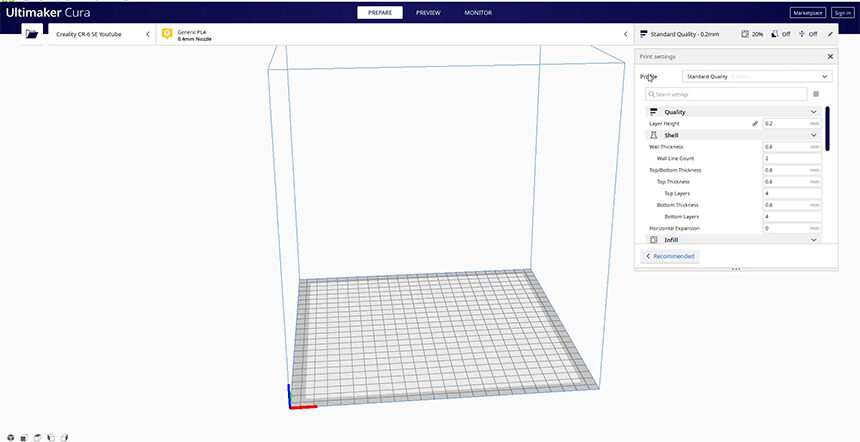
Task: Click the layer-height icon beside Standard Quality
Action: click(x=644, y=34)
